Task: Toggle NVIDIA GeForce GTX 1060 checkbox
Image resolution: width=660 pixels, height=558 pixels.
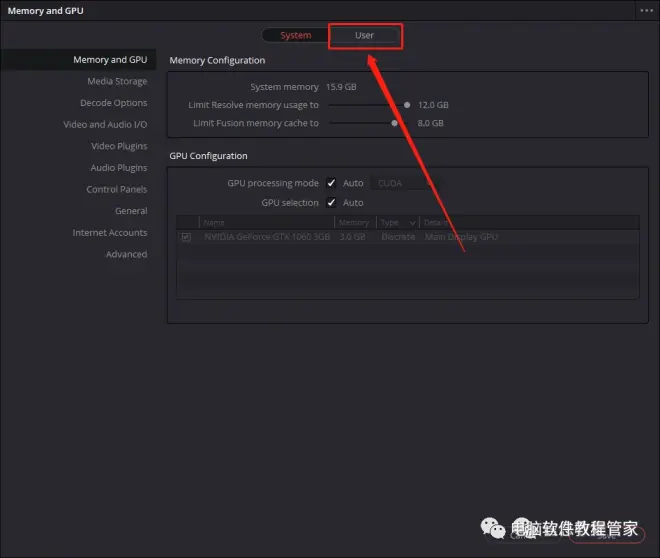Action: tap(186, 237)
